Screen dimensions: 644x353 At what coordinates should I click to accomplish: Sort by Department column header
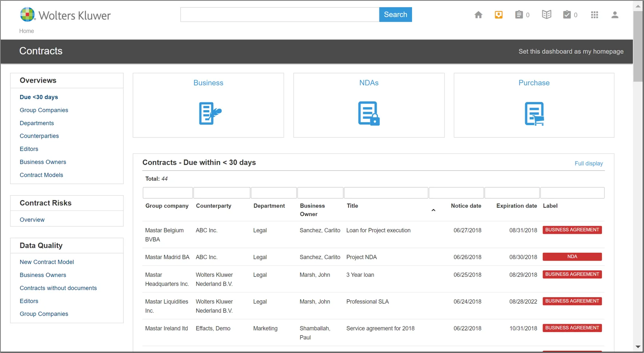click(269, 206)
